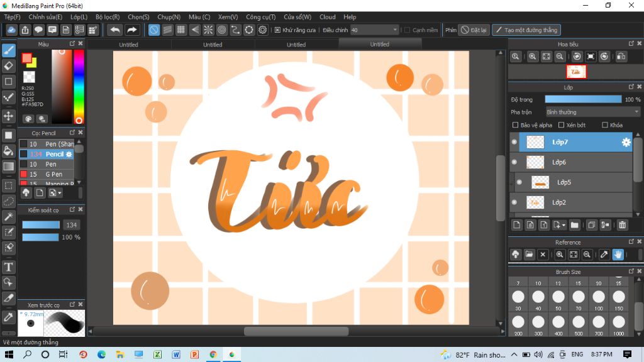The width and height of the screenshot is (644, 362).
Task: Hide the Lớp6 layer
Action: pos(514,162)
